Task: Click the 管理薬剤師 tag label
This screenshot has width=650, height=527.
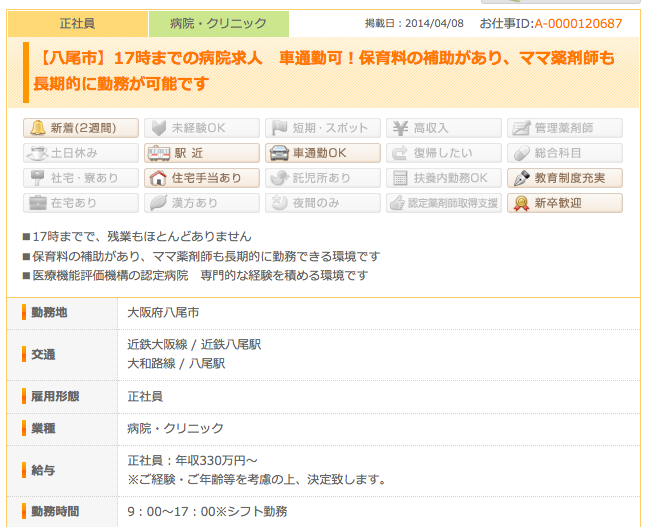Action: click(564, 128)
